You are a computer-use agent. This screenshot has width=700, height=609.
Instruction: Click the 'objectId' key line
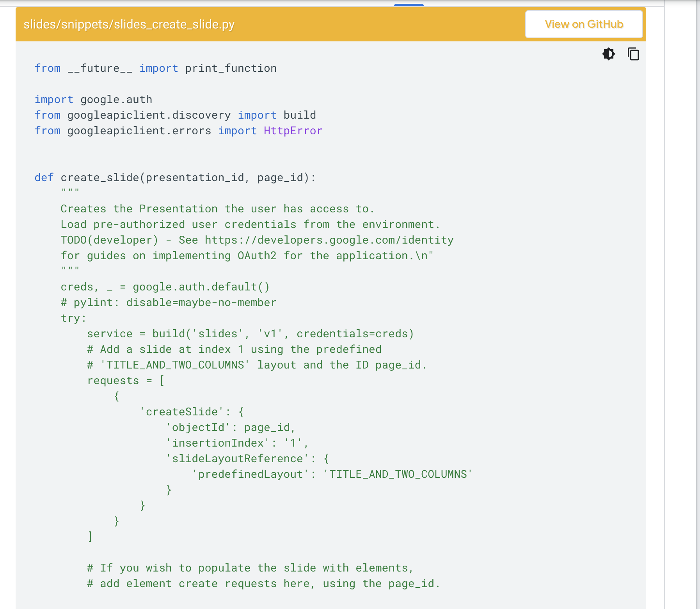(231, 427)
